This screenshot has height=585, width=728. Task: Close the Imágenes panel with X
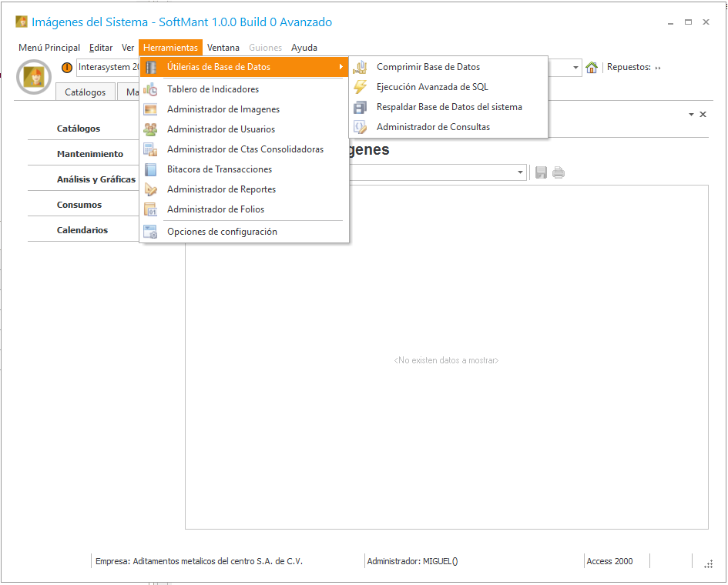pos(703,115)
